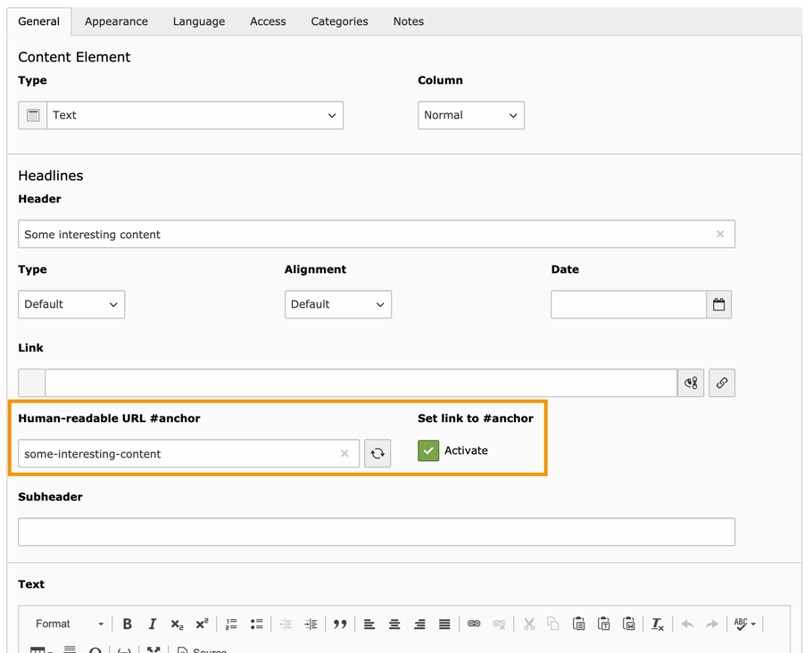Enable the Activate checkbox for anchor link
The height and width of the screenshot is (653, 812).
coord(427,450)
